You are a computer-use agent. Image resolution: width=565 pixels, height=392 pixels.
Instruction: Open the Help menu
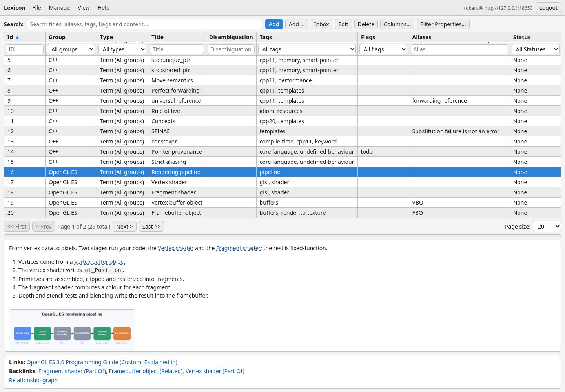click(104, 8)
